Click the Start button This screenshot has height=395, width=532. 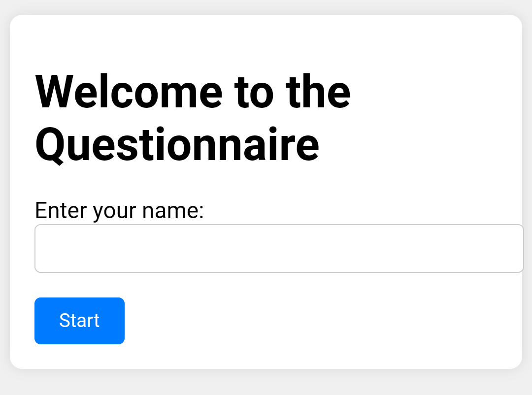(79, 321)
